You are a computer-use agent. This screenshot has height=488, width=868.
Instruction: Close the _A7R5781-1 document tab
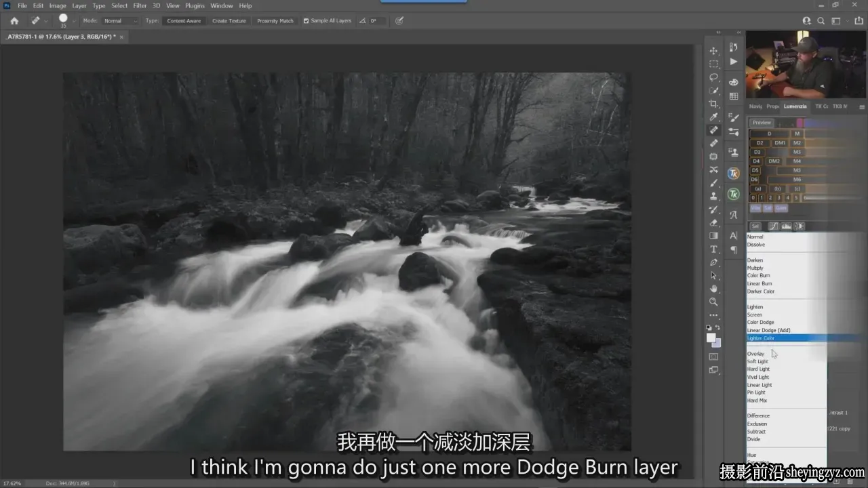(121, 37)
